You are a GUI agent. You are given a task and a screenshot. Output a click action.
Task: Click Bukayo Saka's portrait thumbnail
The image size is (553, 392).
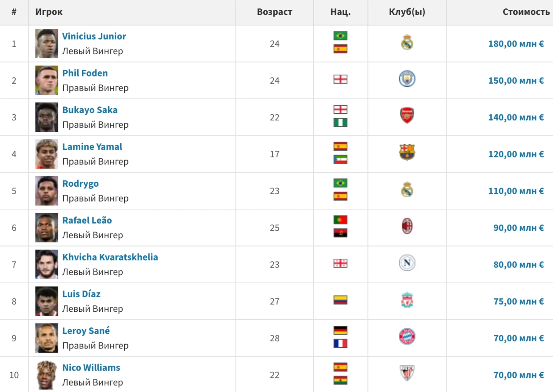(x=47, y=117)
